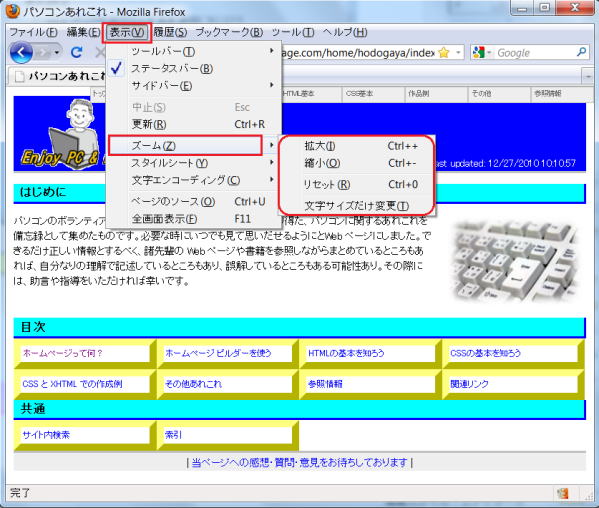Select 更新(R) reload menu item
The image size is (599, 508).
tap(194, 124)
